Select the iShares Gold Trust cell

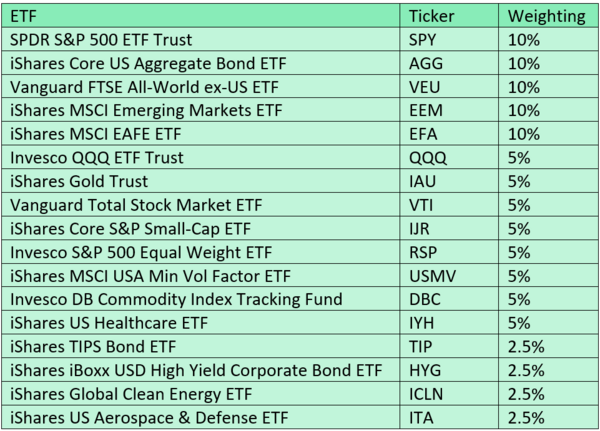click(x=201, y=181)
